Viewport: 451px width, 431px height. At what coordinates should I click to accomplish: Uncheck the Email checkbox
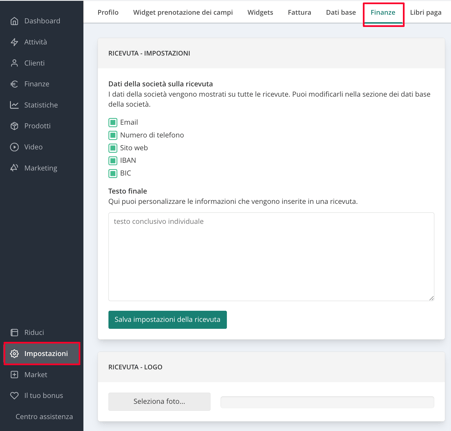(113, 122)
